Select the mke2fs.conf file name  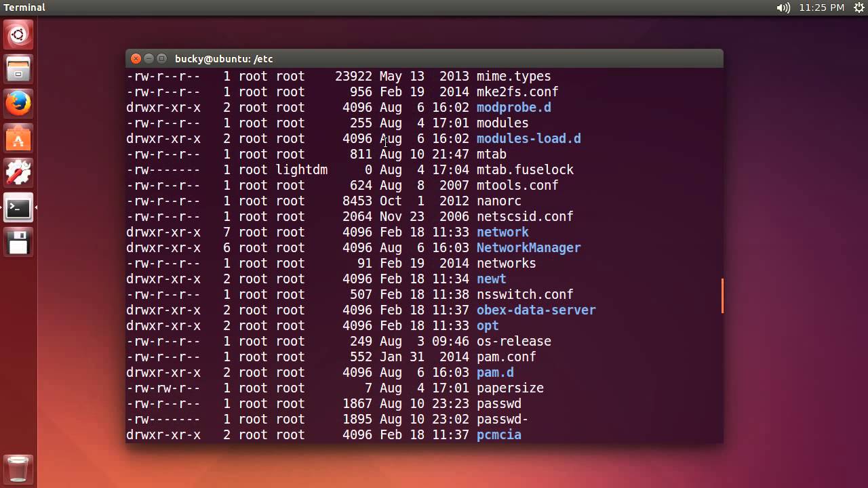pos(517,91)
